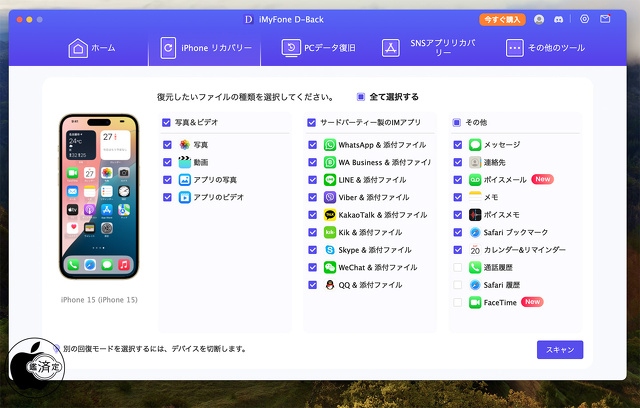Toggle サードパーティー製のIMアプリ group checkbox
The width and height of the screenshot is (640, 408).
pos(311,122)
